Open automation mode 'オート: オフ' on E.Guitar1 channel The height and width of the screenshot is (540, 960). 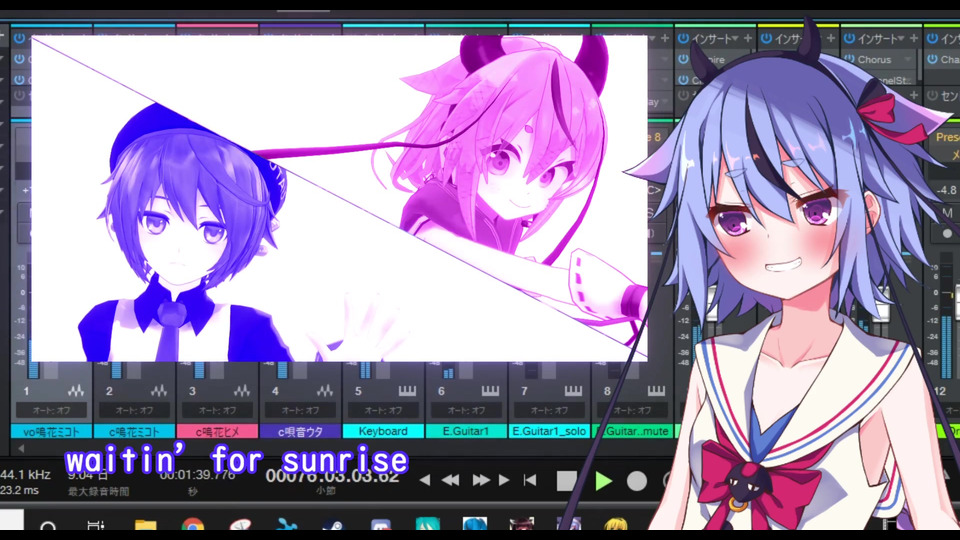tap(466, 410)
